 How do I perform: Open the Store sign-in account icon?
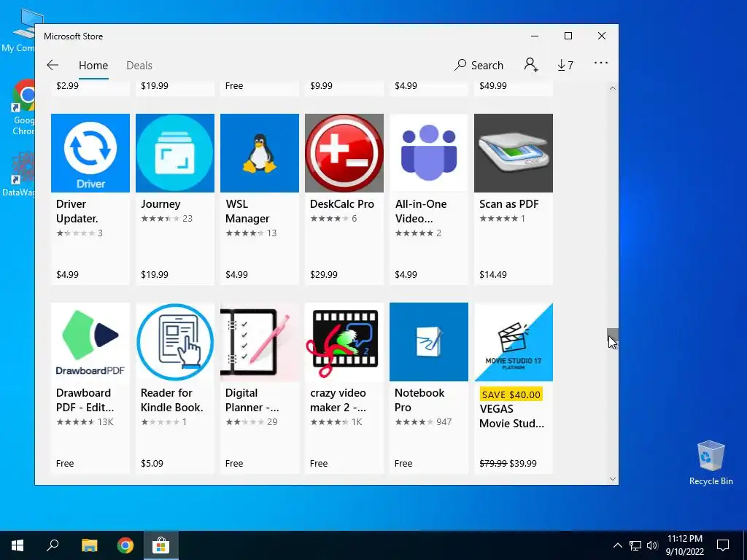(531, 65)
